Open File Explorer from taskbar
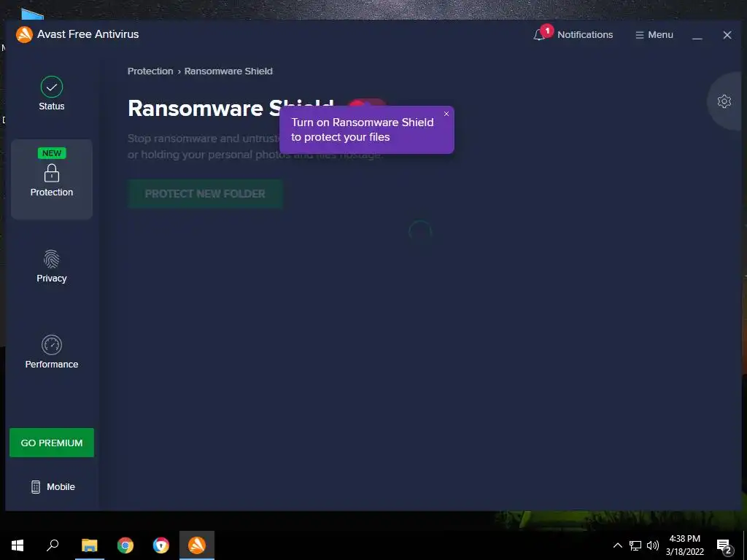Screen dimensions: 747x560 [89, 545]
